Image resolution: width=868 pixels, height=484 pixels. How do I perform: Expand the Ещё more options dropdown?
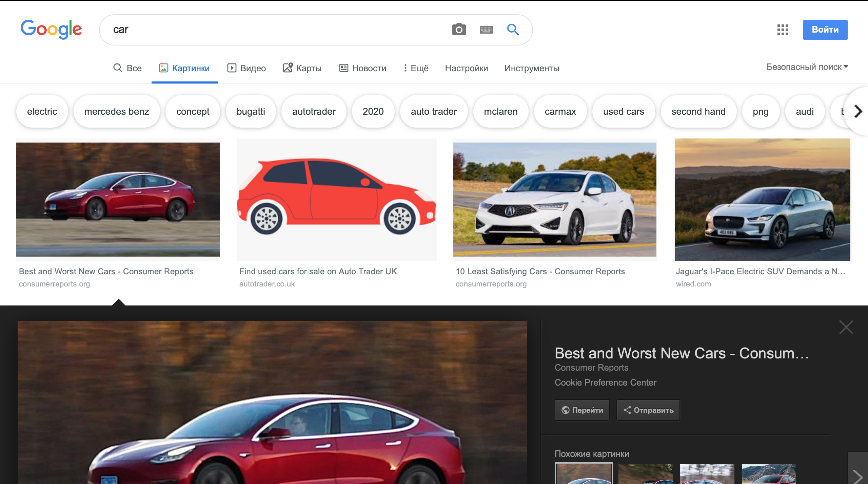(415, 67)
